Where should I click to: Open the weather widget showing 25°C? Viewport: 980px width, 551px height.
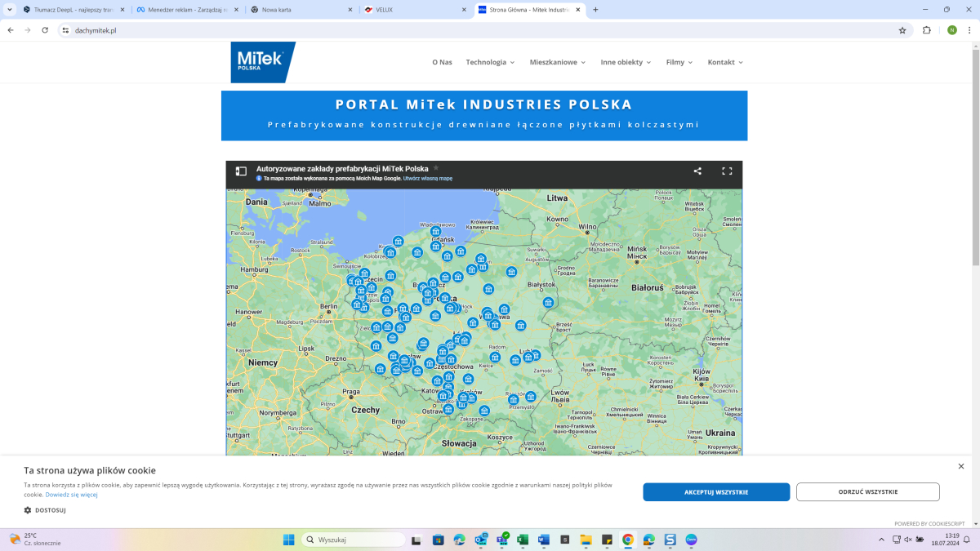(34, 540)
